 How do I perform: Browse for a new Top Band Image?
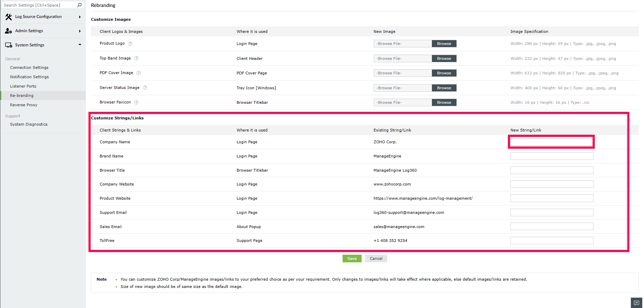tap(444, 58)
